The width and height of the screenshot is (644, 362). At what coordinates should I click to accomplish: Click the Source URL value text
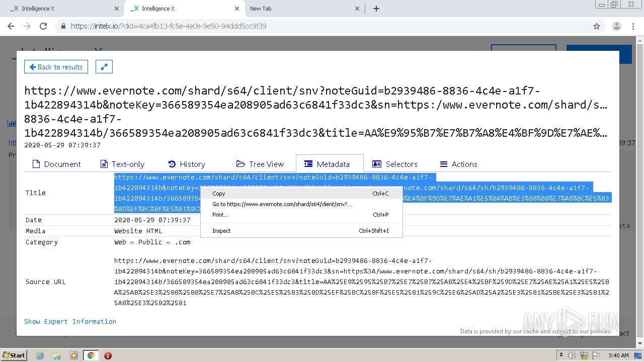pos(361,282)
